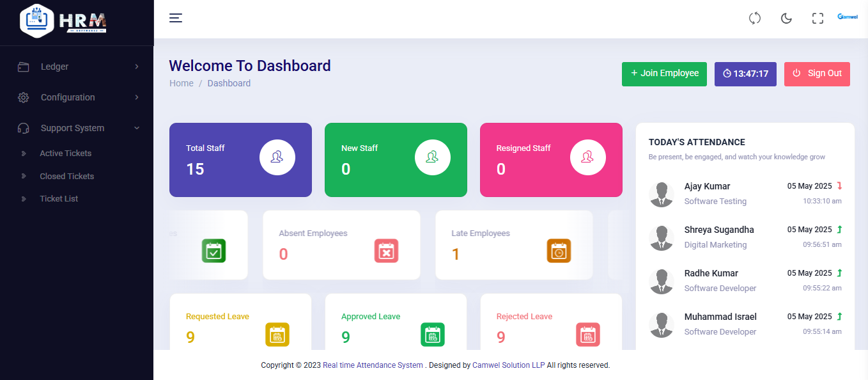This screenshot has width=868, height=380.
Task: Click the New Staff users icon
Action: coord(432,157)
